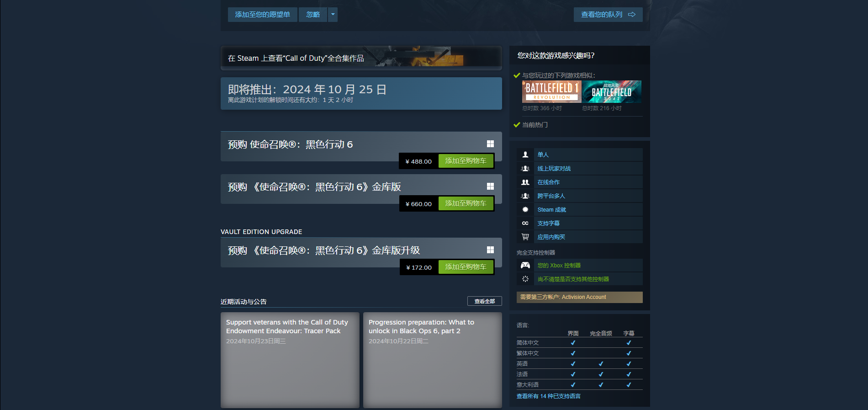This screenshot has height=410, width=868.
Task: Click the 2024年10月22日周二 date text
Action: coord(398,341)
